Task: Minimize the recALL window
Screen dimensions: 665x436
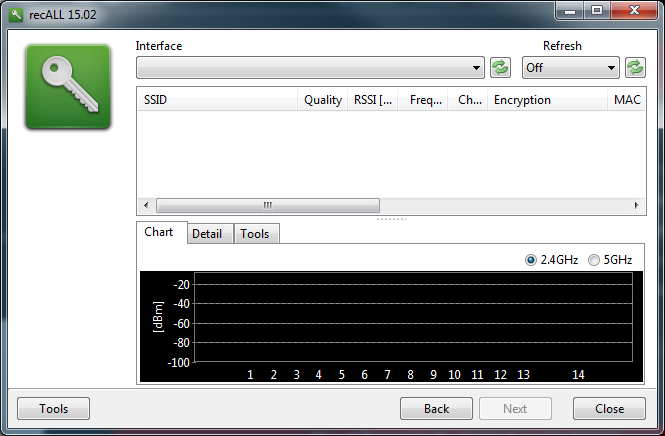Action: point(570,11)
